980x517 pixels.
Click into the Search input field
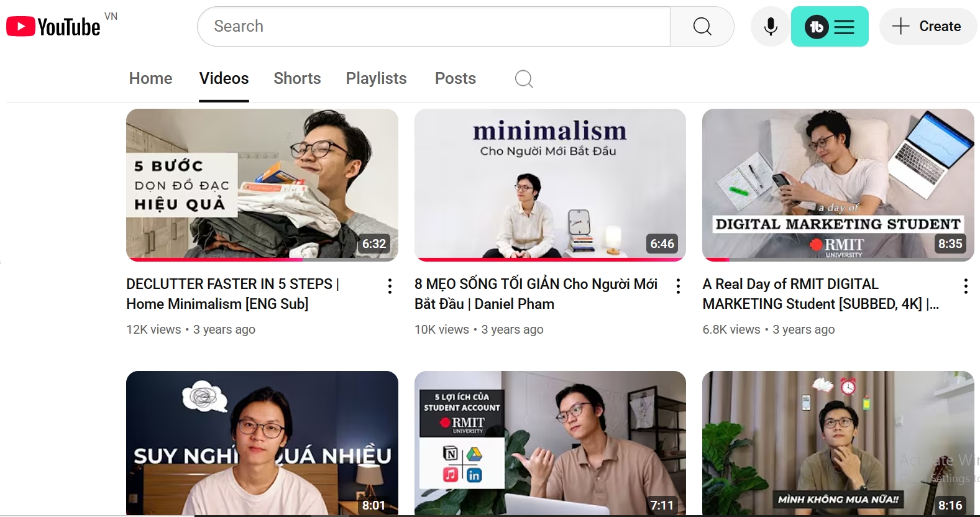434,27
